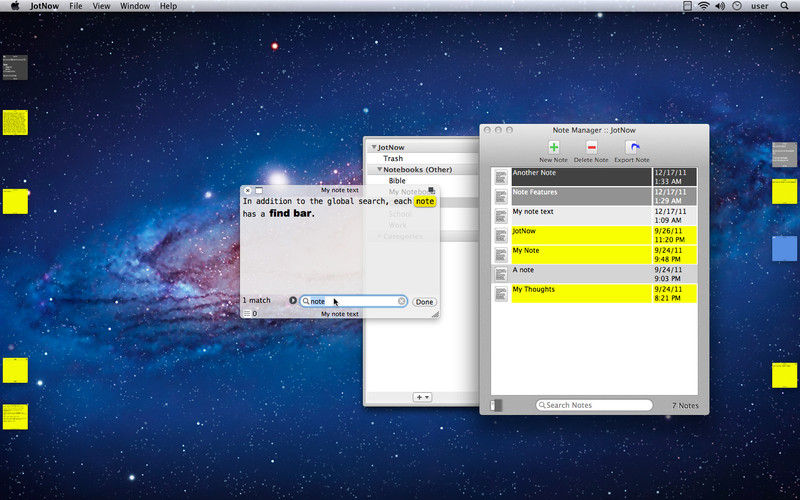800x500 pixels.
Task: Click the document icon beside My Note
Action: tap(502, 255)
